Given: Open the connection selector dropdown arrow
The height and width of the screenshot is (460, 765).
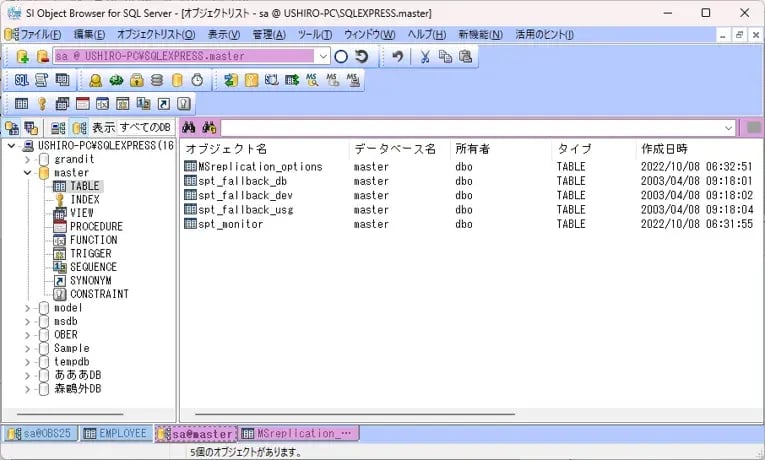Looking at the screenshot, I should coord(322,57).
